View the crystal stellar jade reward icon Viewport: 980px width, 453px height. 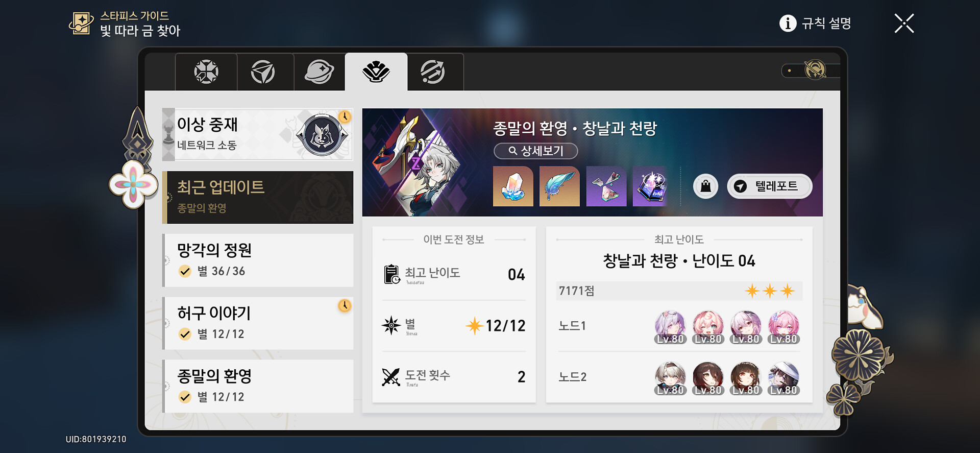513,186
